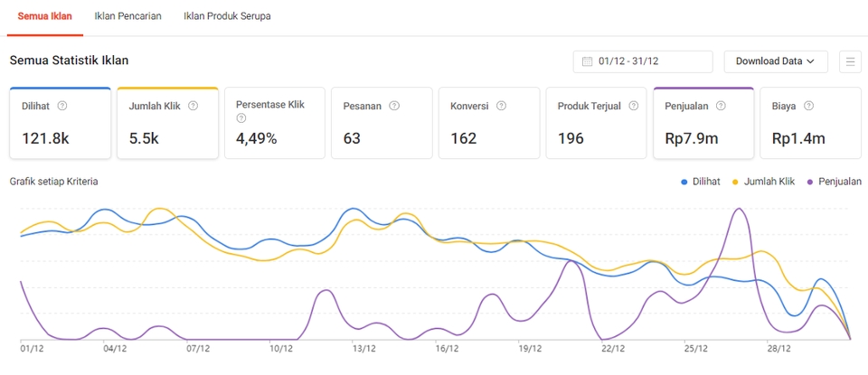The width and height of the screenshot is (868, 375).
Task: Click the yellow Jumlah Klik legend dot
Action: (736, 182)
